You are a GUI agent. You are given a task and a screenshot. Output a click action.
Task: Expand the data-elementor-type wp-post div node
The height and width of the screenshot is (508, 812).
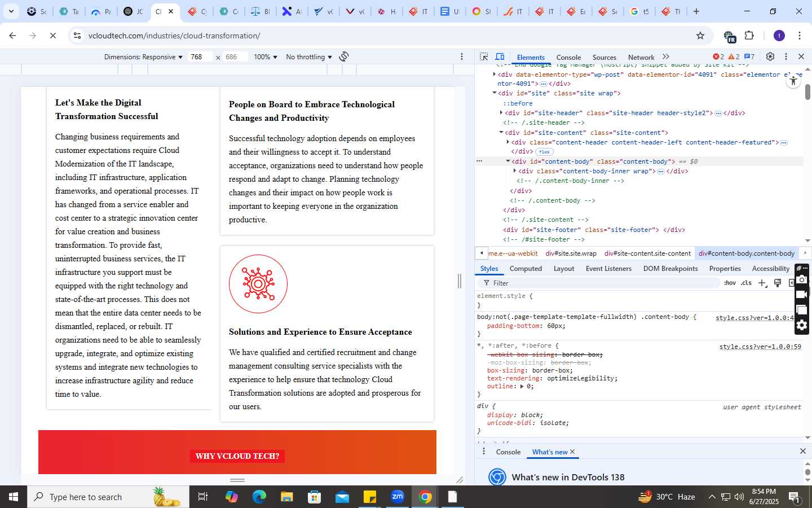click(x=495, y=74)
